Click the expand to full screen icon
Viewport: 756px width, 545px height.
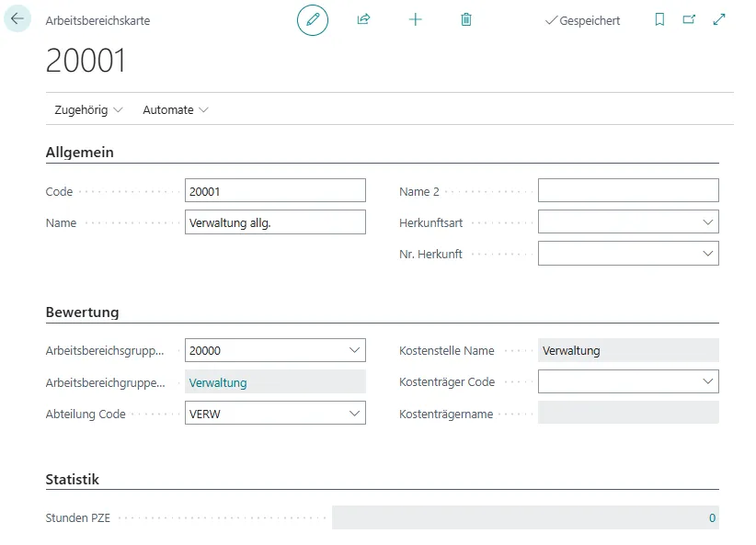719,19
